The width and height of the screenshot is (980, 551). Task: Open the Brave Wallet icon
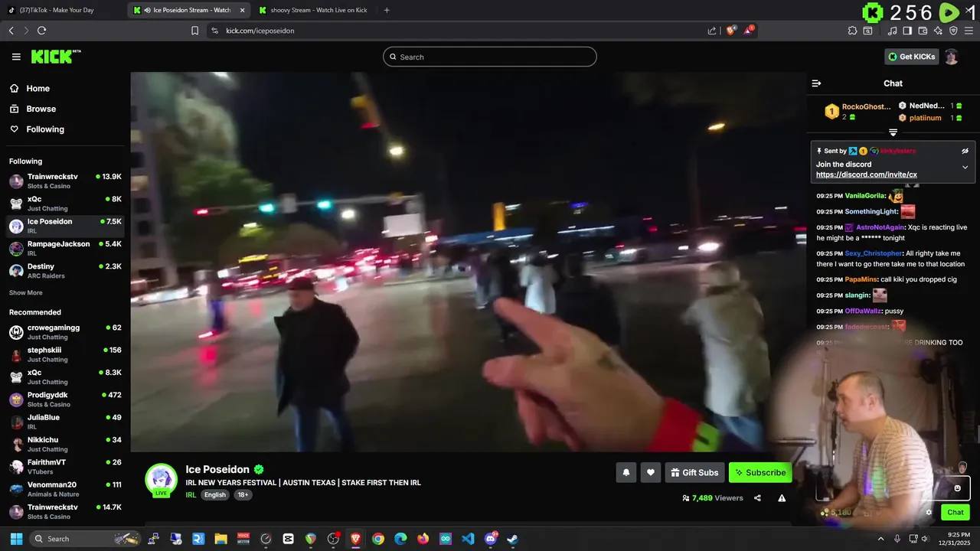coord(923,31)
